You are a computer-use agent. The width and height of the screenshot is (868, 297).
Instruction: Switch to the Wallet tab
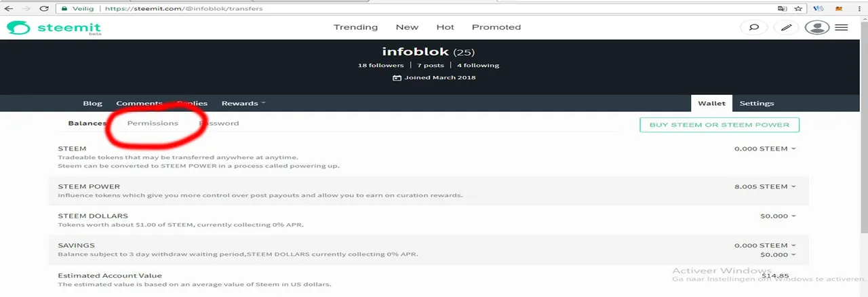712,103
